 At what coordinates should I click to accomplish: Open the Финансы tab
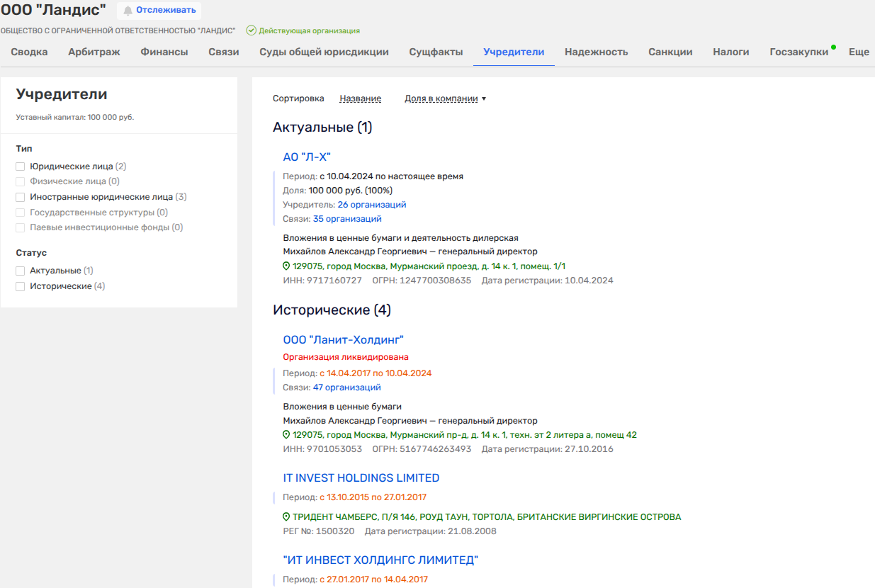(164, 52)
